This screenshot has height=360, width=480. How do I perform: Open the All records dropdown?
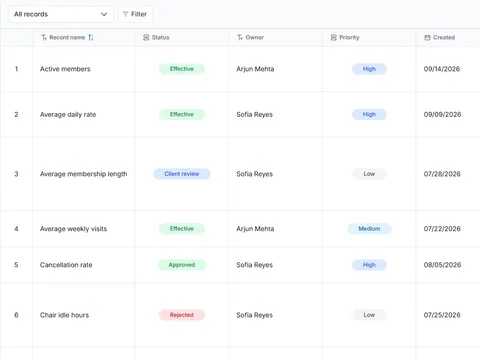[x=61, y=14]
